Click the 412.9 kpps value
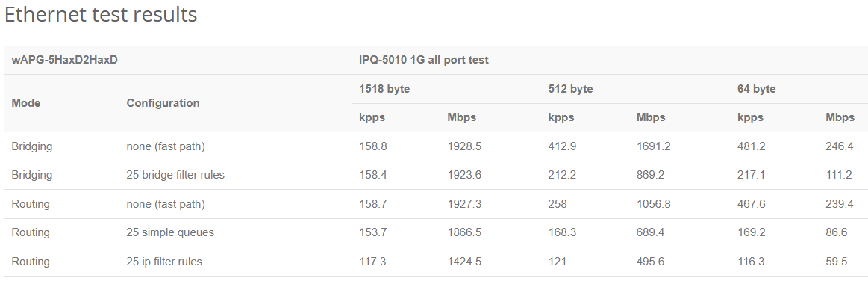Image resolution: width=868 pixels, height=284 pixels. [x=562, y=146]
